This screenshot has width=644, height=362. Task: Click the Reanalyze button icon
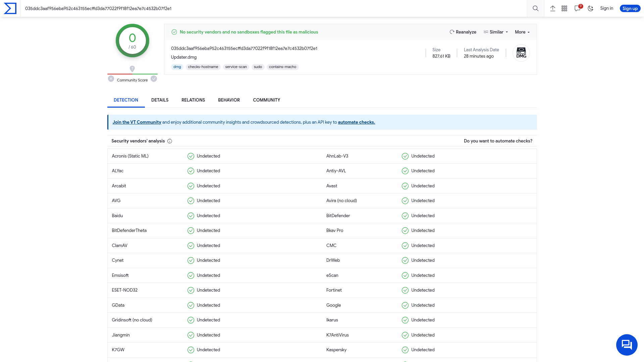pos(451,32)
